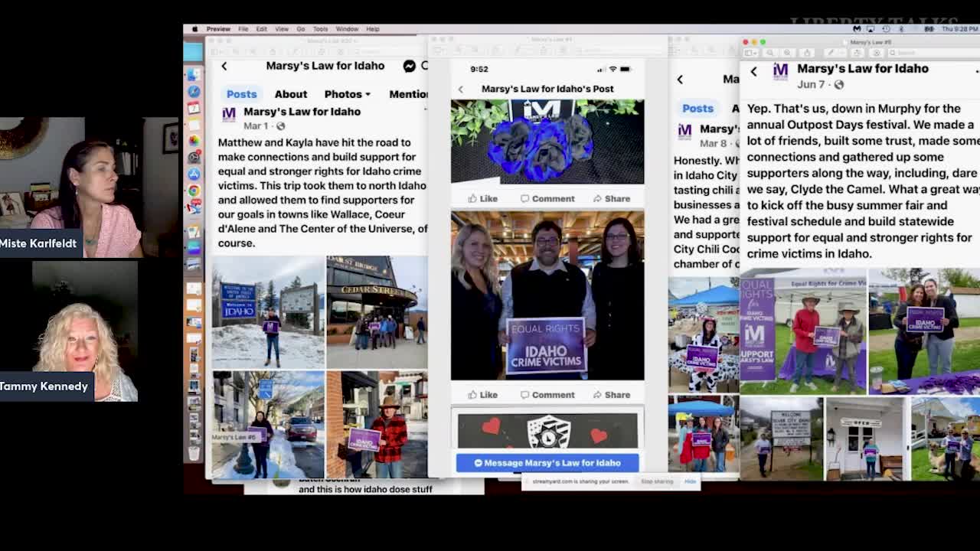Viewport: 980px width, 551px height.
Task: Open the Trash in the dock
Action: (194, 453)
